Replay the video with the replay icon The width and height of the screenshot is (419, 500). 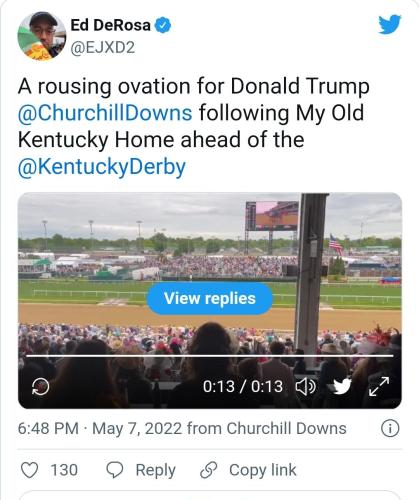(40, 387)
